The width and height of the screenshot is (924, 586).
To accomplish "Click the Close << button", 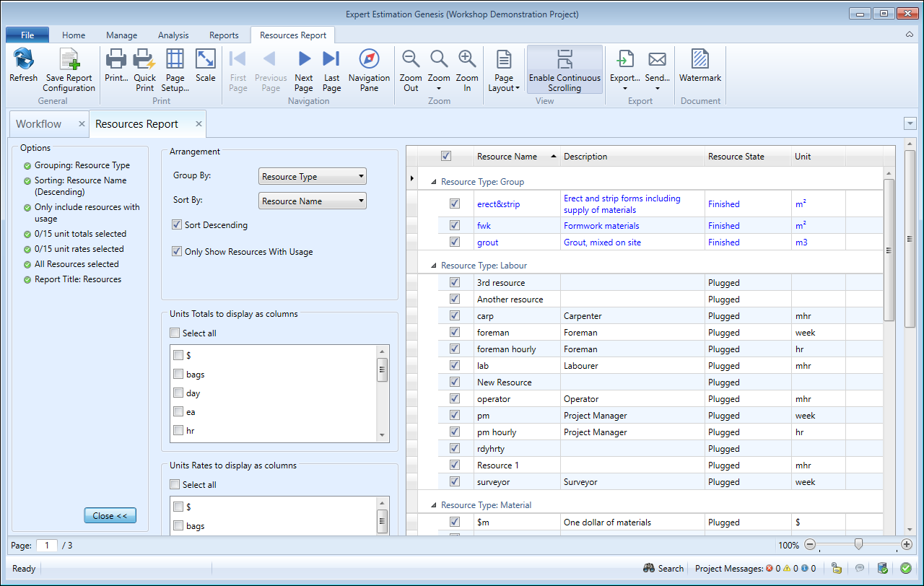I will coord(110,516).
